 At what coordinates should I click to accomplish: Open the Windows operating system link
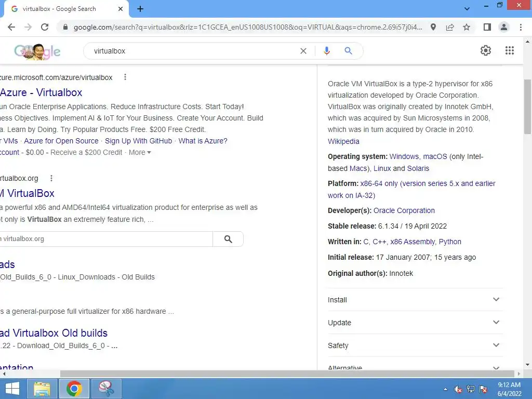tap(404, 156)
